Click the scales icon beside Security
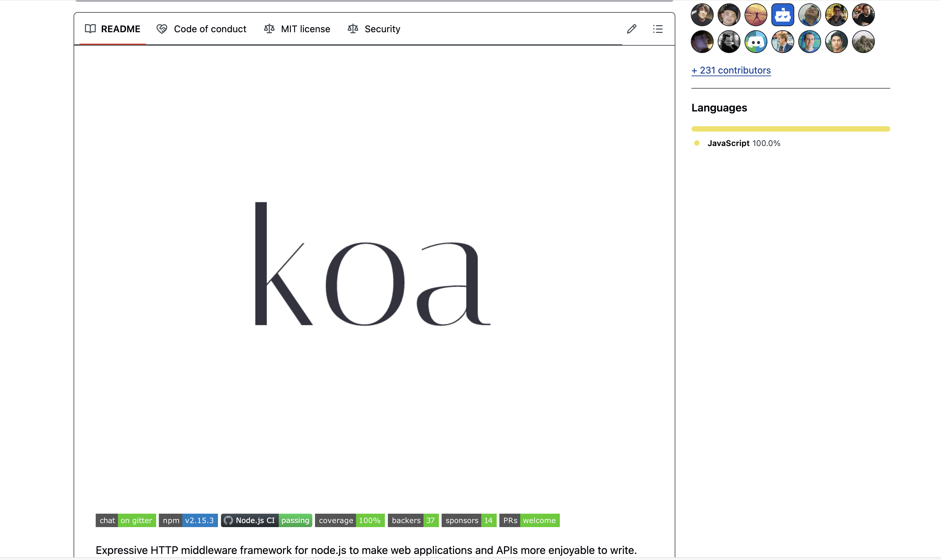This screenshot has width=941, height=560. 353,29
